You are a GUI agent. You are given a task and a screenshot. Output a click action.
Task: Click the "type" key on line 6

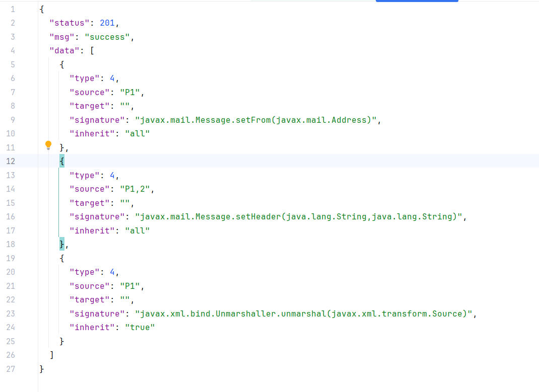click(x=84, y=78)
